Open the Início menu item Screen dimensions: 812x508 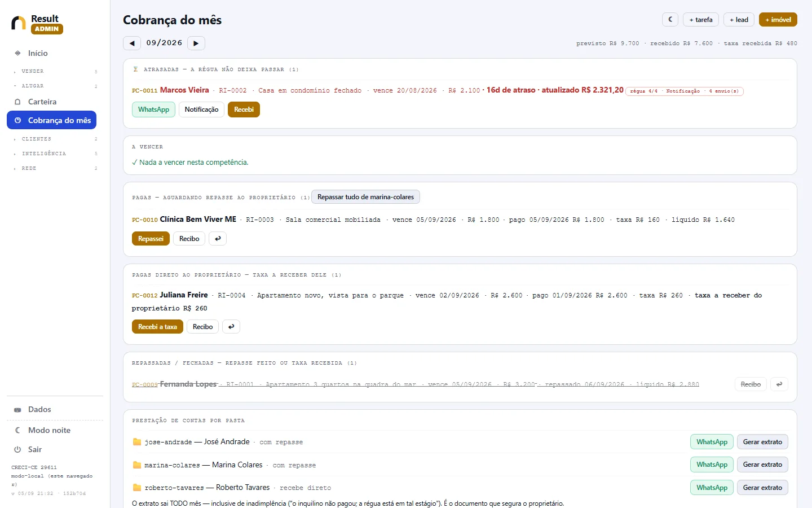[x=55, y=53]
